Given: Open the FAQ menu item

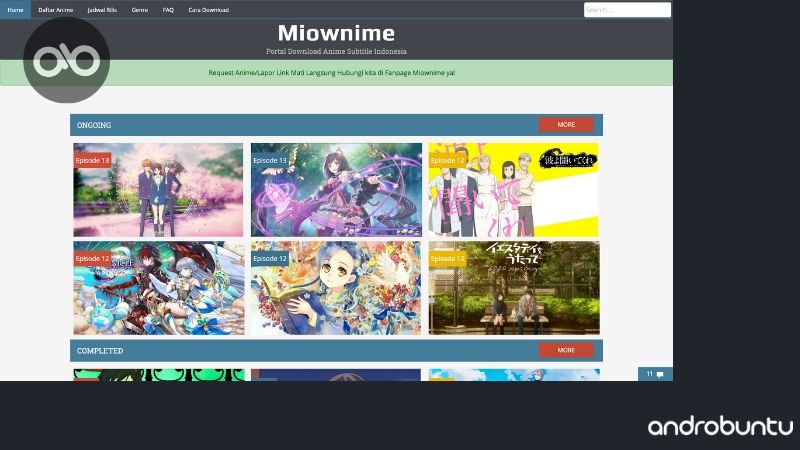Looking at the screenshot, I should 168,10.
